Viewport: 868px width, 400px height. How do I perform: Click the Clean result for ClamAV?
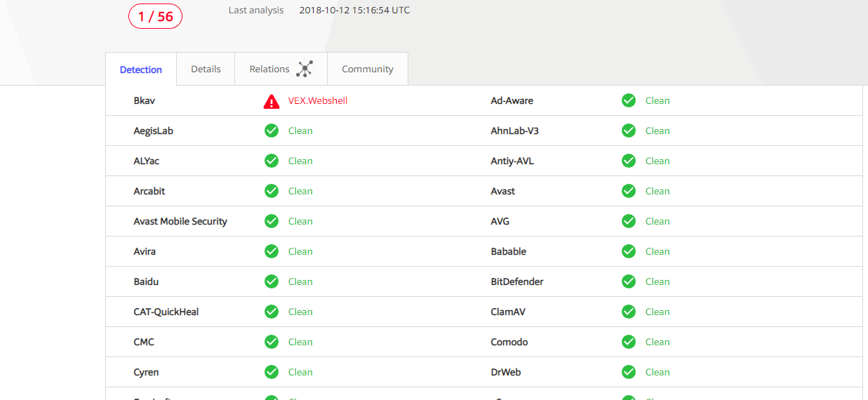click(657, 312)
